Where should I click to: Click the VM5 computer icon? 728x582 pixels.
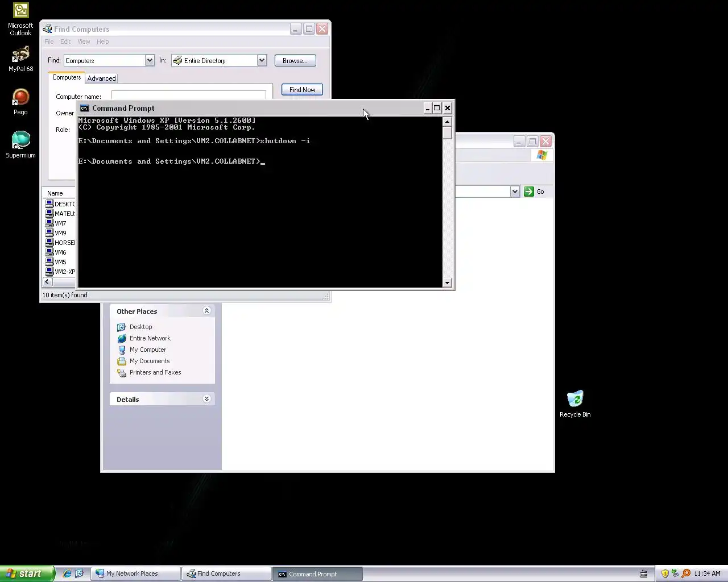pos(49,261)
